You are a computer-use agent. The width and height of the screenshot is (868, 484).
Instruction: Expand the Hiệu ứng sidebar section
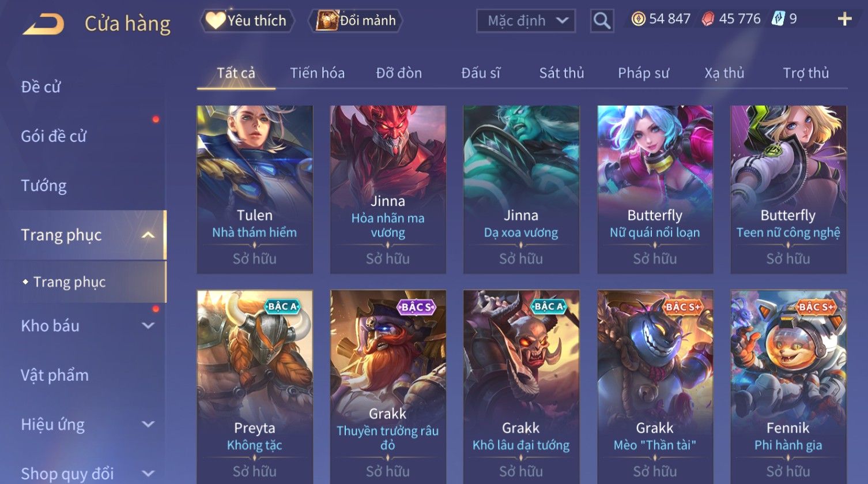coord(148,425)
